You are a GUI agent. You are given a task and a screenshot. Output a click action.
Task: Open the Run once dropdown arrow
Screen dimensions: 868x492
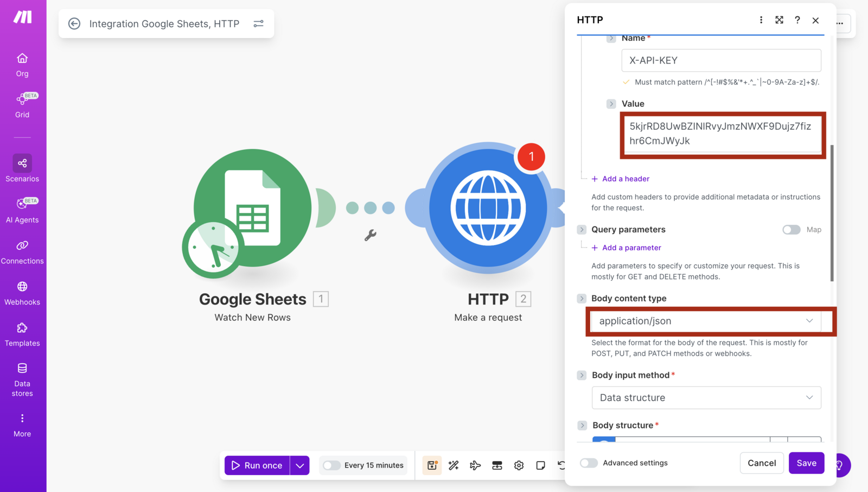tap(299, 465)
